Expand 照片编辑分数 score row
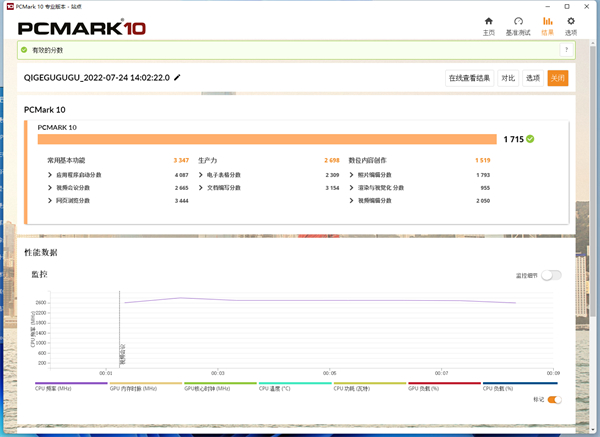This screenshot has height=437, width=600. [352, 174]
